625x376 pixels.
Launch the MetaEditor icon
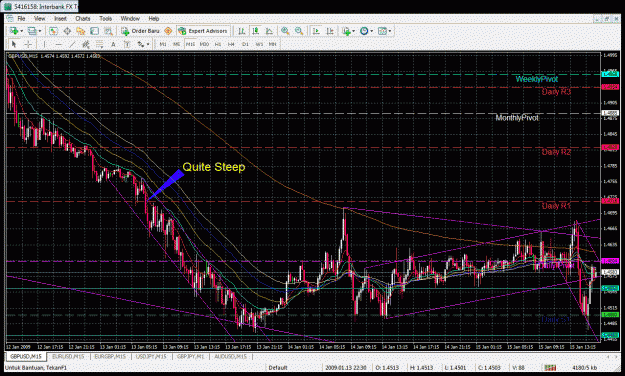[x=168, y=31]
